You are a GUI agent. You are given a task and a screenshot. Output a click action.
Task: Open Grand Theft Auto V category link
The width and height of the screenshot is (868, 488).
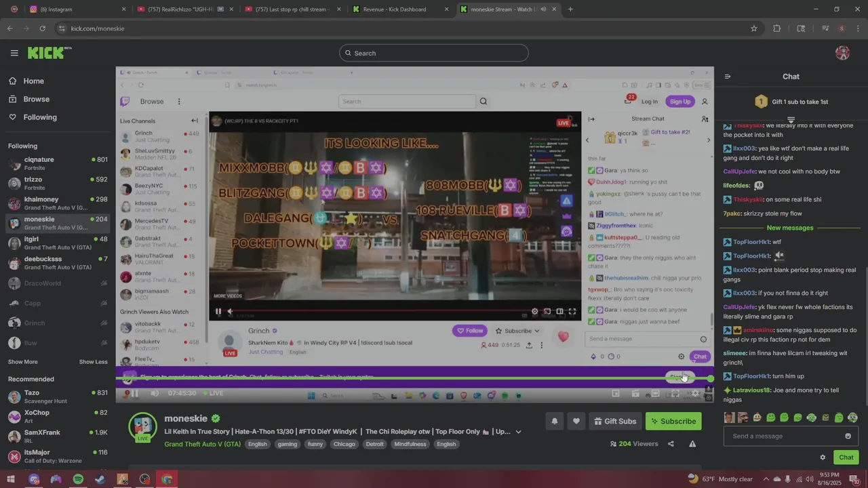pos(202,444)
